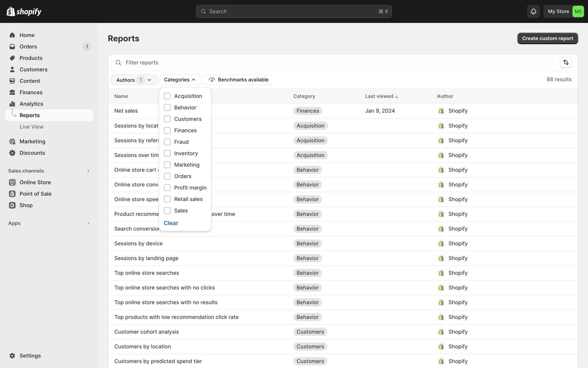The height and width of the screenshot is (368, 588).
Task: Open the Authors filter dropdown
Action: click(134, 80)
